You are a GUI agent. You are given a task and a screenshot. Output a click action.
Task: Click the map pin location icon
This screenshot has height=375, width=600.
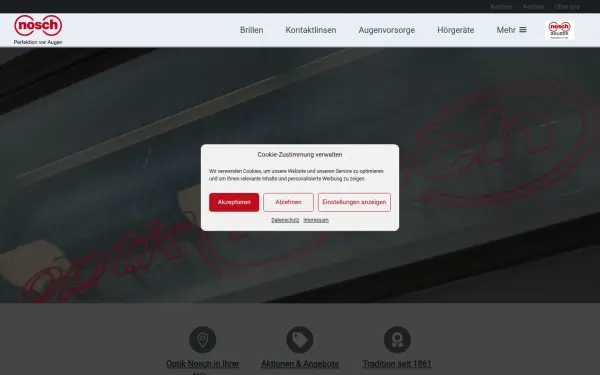[202, 339]
